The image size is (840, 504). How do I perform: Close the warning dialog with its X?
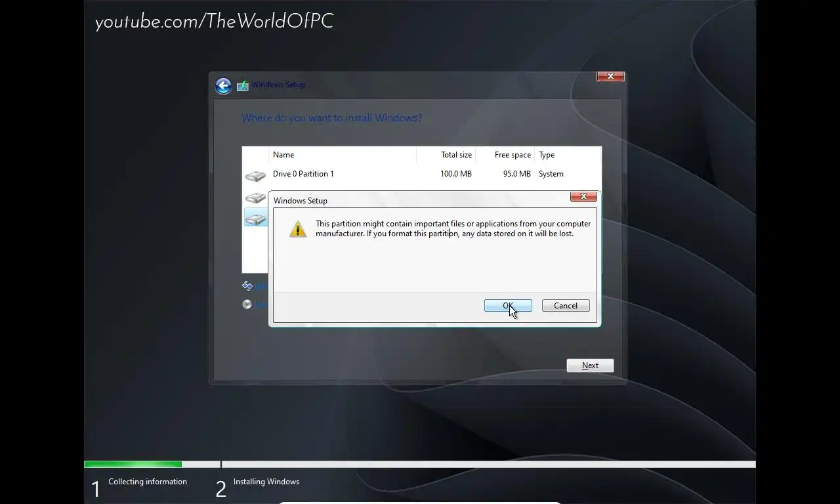pyautogui.click(x=583, y=196)
